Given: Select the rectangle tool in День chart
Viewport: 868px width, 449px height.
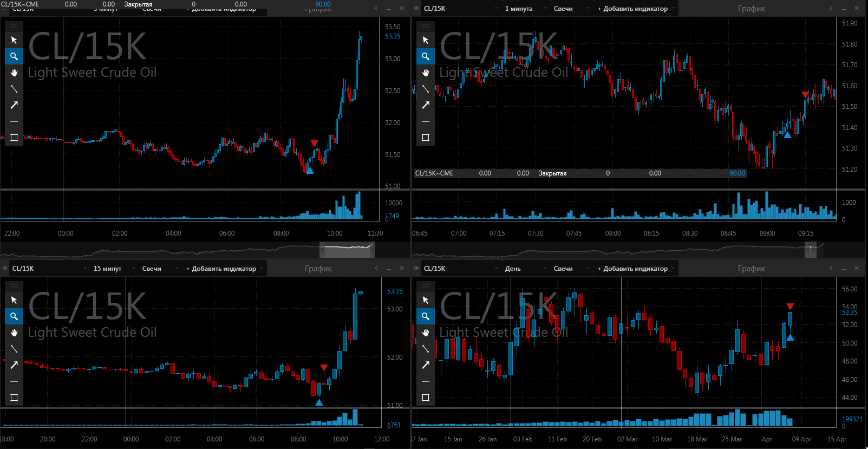Looking at the screenshot, I should tap(426, 398).
